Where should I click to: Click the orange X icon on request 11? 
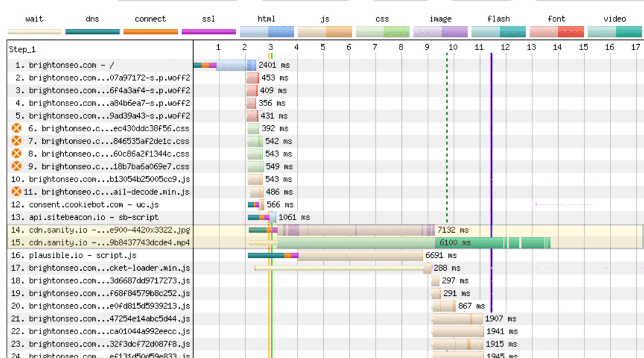[x=17, y=192]
